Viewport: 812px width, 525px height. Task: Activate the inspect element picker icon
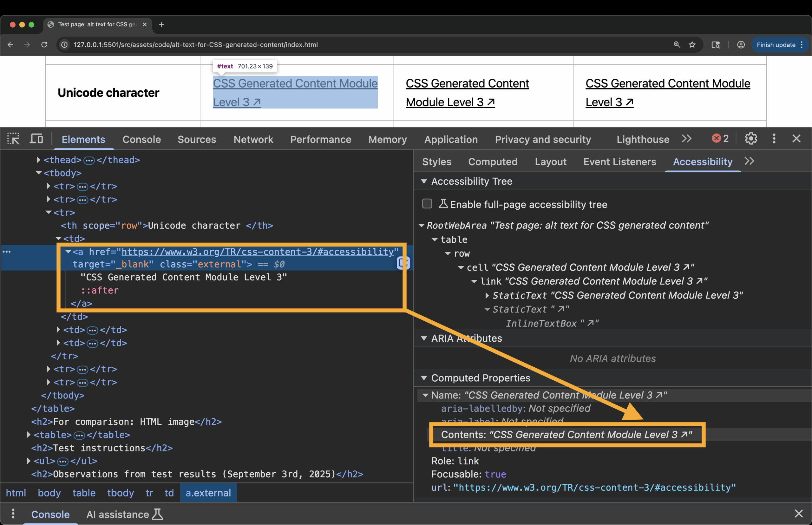(13, 139)
